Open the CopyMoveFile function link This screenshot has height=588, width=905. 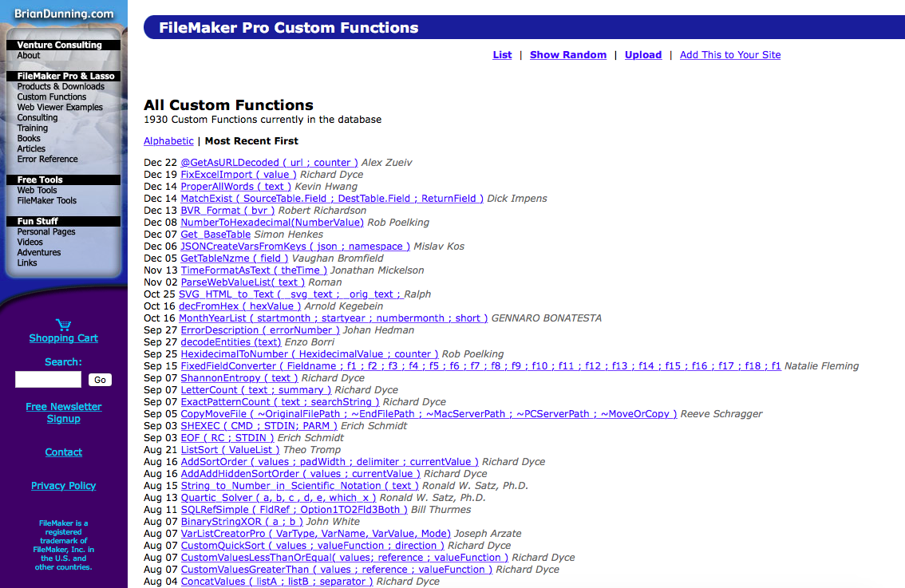[429, 414]
